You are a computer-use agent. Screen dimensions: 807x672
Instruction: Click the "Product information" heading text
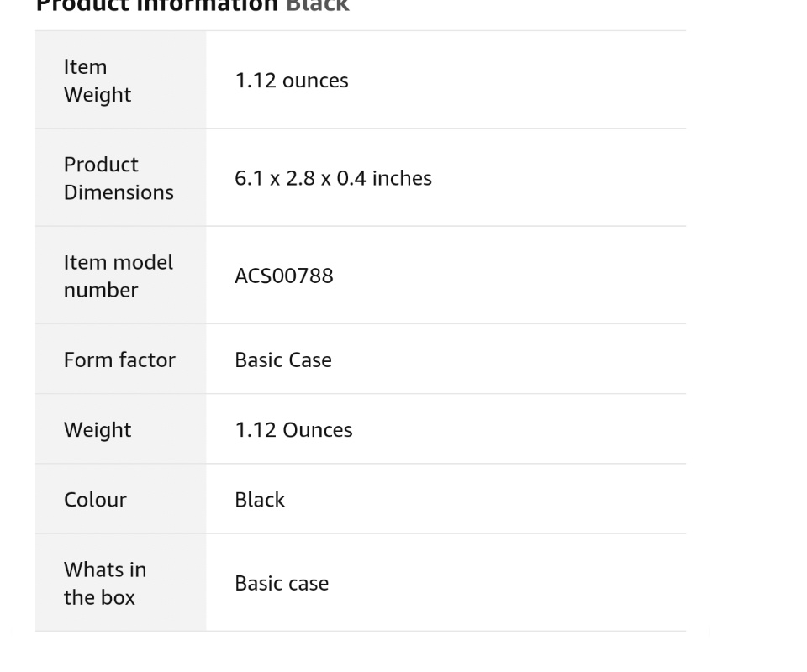(x=156, y=5)
